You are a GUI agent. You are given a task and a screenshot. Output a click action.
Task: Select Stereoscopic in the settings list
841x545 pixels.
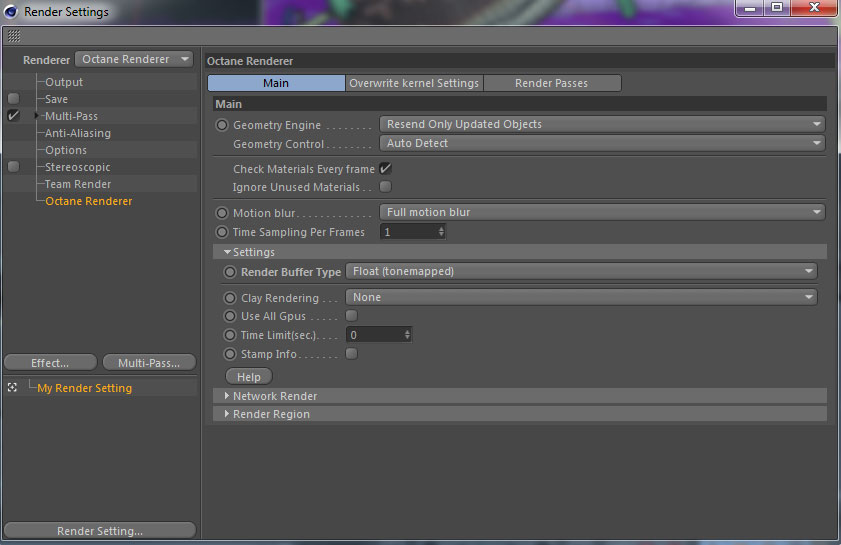pyautogui.click(x=77, y=167)
